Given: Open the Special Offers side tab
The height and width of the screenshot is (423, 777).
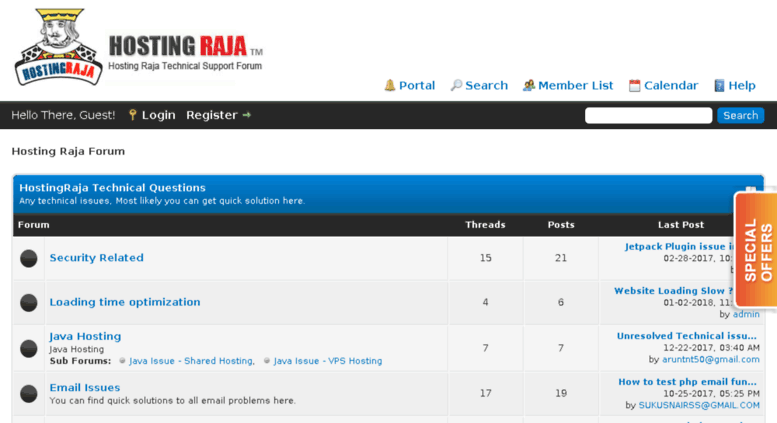Looking at the screenshot, I should click(x=756, y=249).
